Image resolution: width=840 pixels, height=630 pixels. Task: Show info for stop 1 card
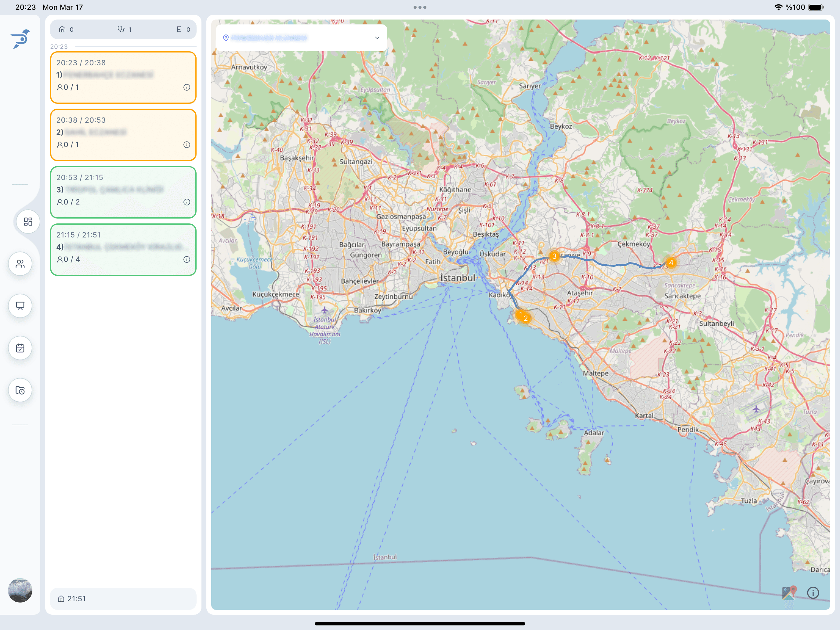click(x=186, y=87)
